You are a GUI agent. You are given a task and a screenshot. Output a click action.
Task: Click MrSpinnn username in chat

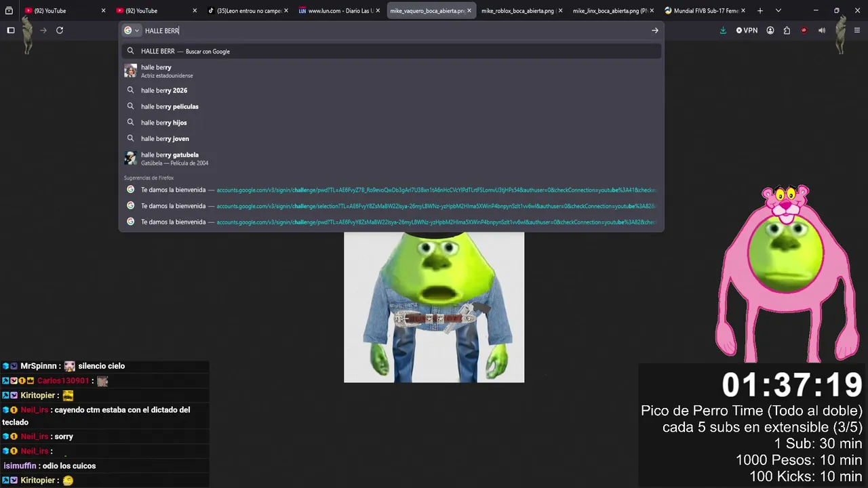[x=40, y=366]
